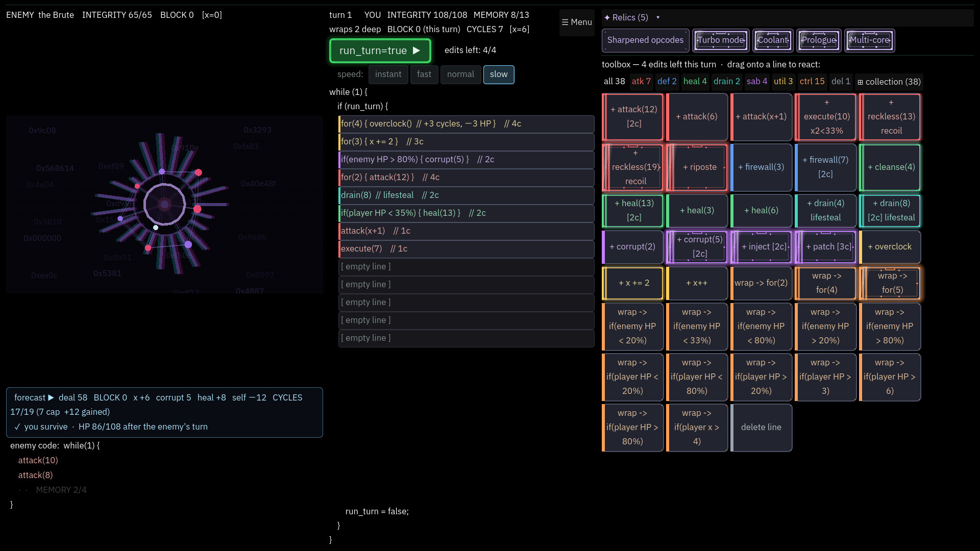Select the Sharpened opcodes relic

pyautogui.click(x=645, y=40)
